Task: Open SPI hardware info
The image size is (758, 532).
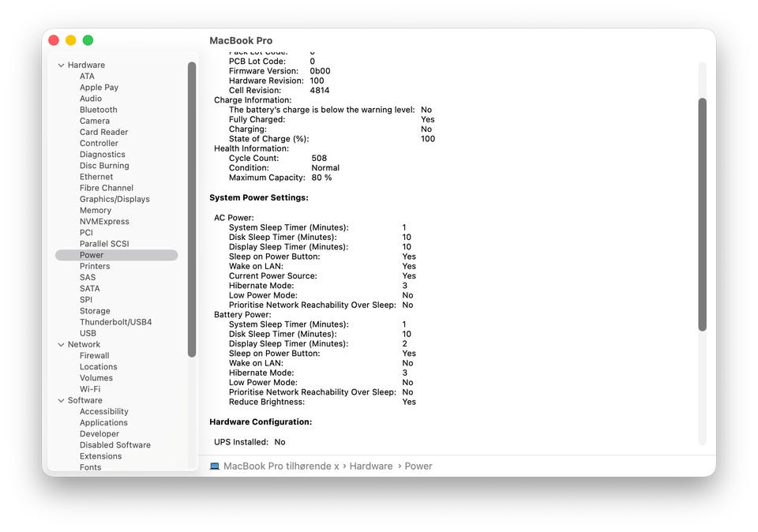Action: coord(86,300)
